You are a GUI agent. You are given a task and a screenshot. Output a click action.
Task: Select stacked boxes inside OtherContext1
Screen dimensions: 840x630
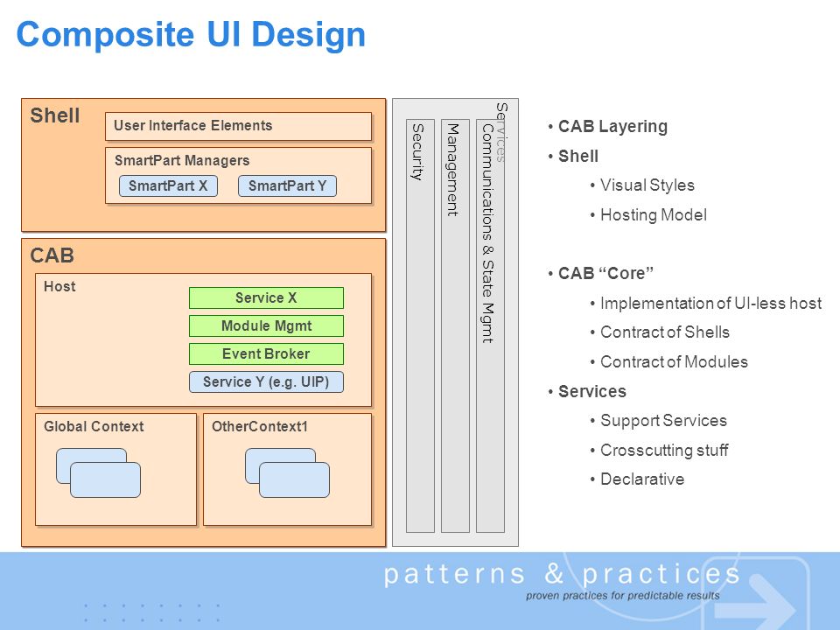(287, 473)
